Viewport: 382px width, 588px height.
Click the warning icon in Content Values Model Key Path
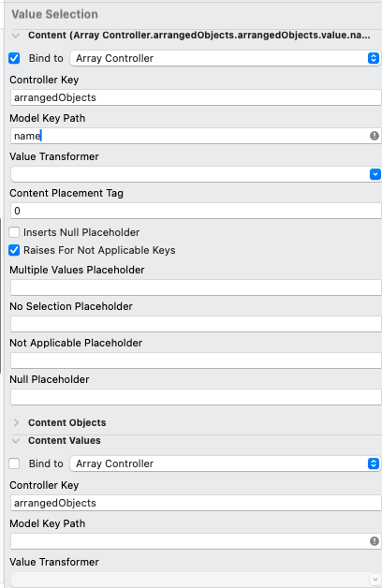375,541
